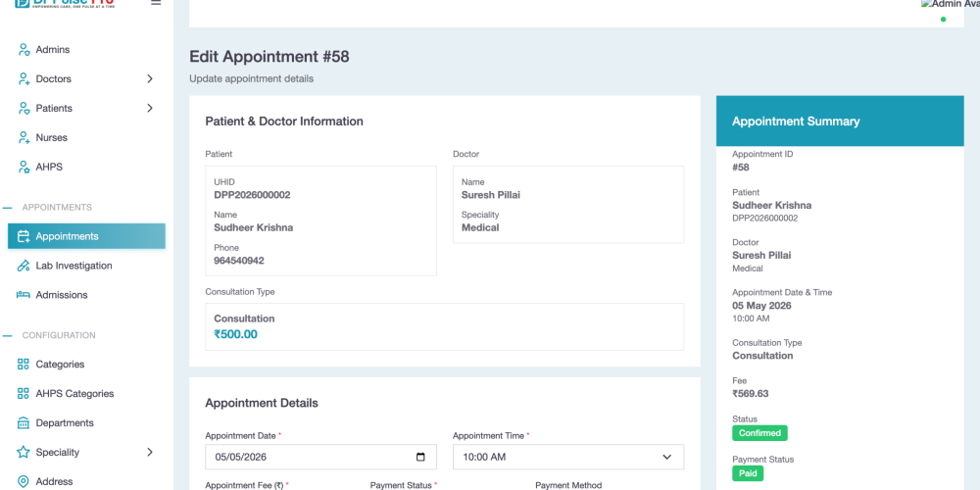
Task: Click the Admin Avatar image
Action: 950,4
